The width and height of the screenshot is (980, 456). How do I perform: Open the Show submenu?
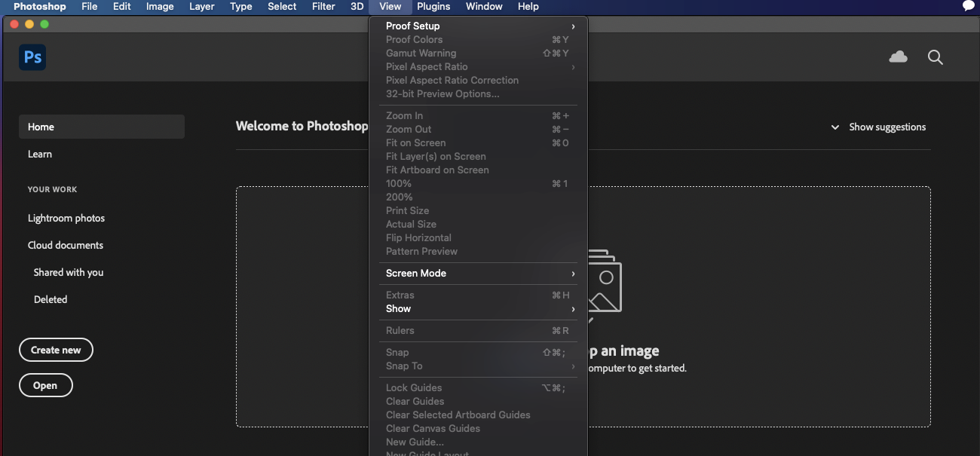pos(478,308)
